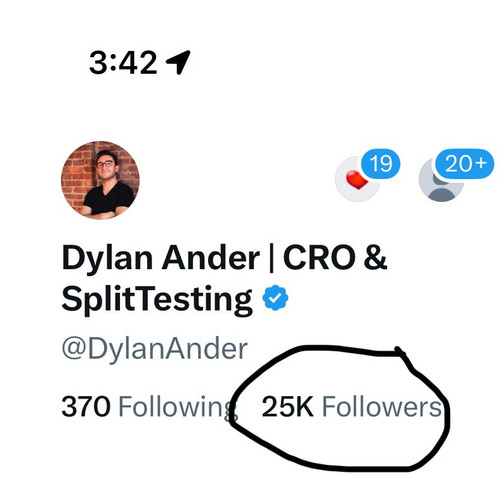Tap the word Followers
Image resolution: width=500 pixels, height=487 pixels.
pyautogui.click(x=382, y=406)
